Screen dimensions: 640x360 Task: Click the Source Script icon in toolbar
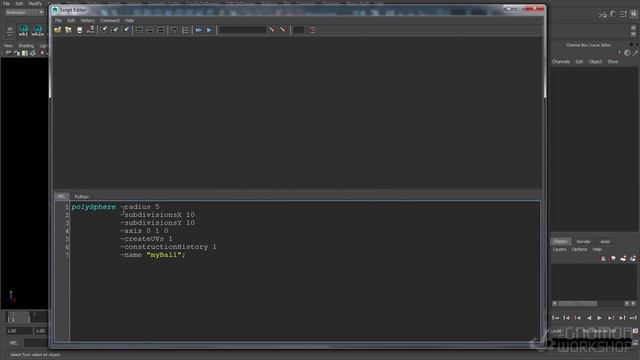[x=68, y=30]
